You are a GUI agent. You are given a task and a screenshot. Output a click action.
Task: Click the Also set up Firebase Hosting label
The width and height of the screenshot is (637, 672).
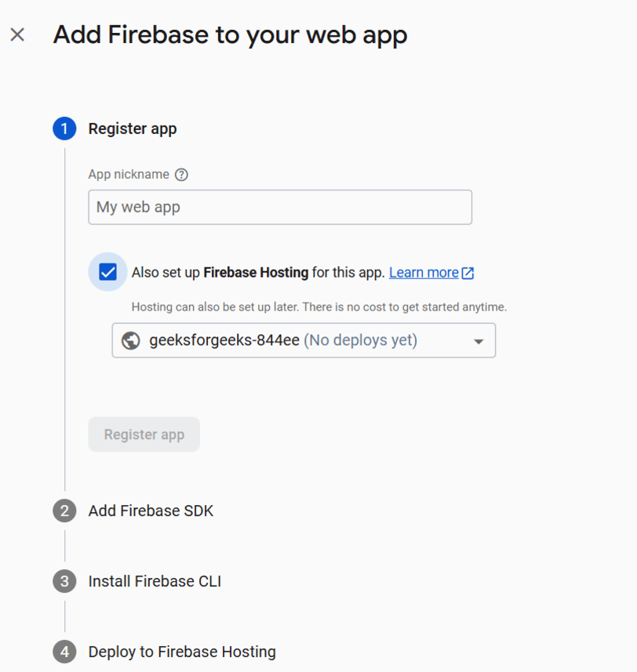258,273
